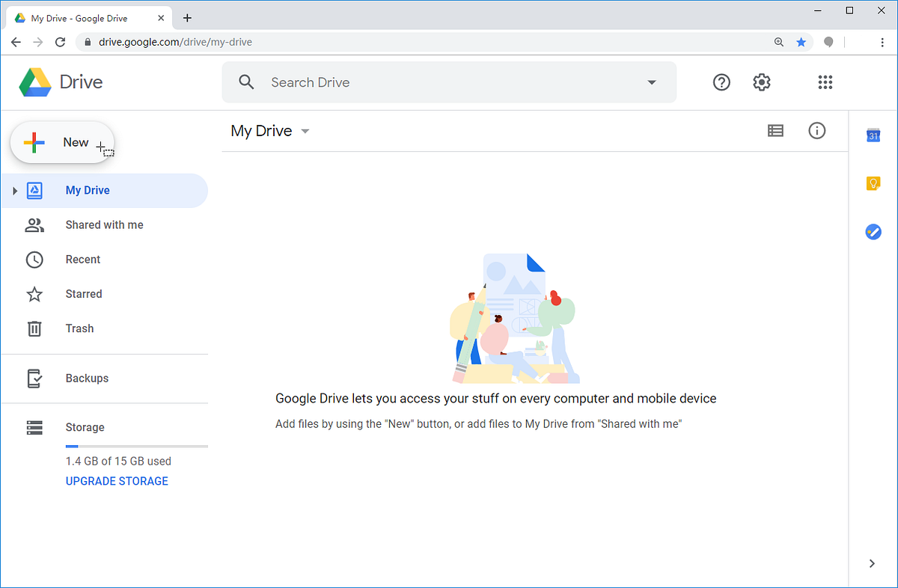Viewport: 898px width, 588px height.
Task: Open the Google Keep side panel
Action: 873,183
